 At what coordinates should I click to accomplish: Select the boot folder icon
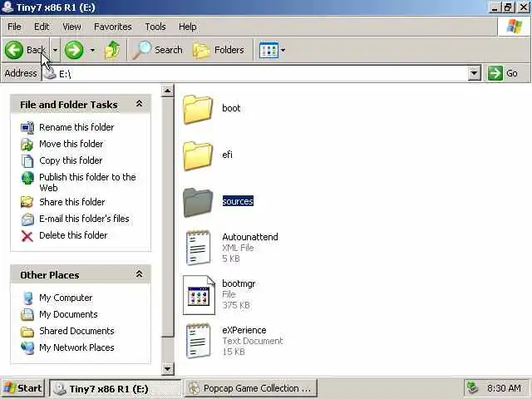pyautogui.click(x=198, y=110)
